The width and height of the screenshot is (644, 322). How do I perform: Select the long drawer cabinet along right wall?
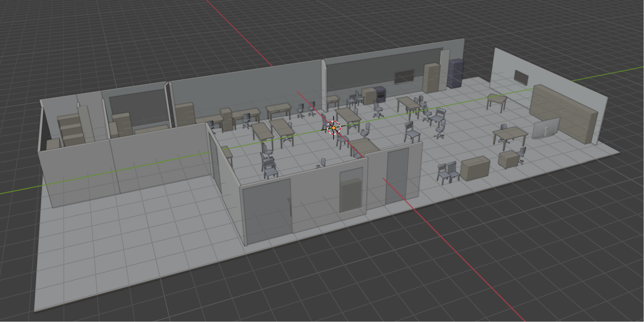pyautogui.click(x=563, y=113)
